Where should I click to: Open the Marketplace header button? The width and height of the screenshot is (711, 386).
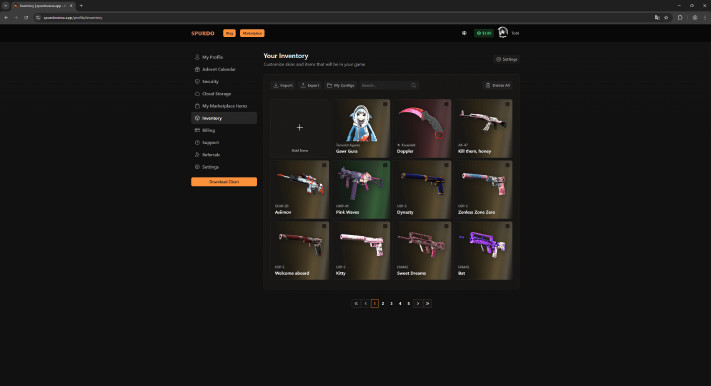click(x=252, y=33)
